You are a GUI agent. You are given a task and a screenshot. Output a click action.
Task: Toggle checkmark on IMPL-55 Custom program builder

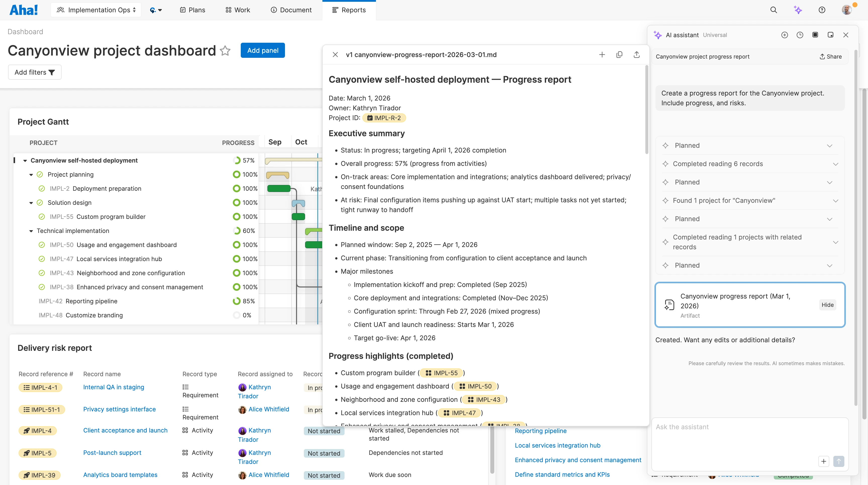42,216
